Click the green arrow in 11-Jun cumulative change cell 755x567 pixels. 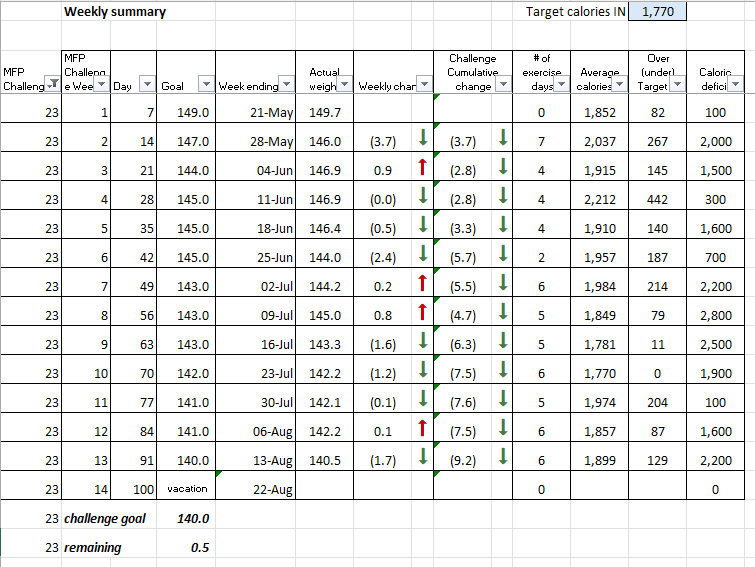click(503, 195)
